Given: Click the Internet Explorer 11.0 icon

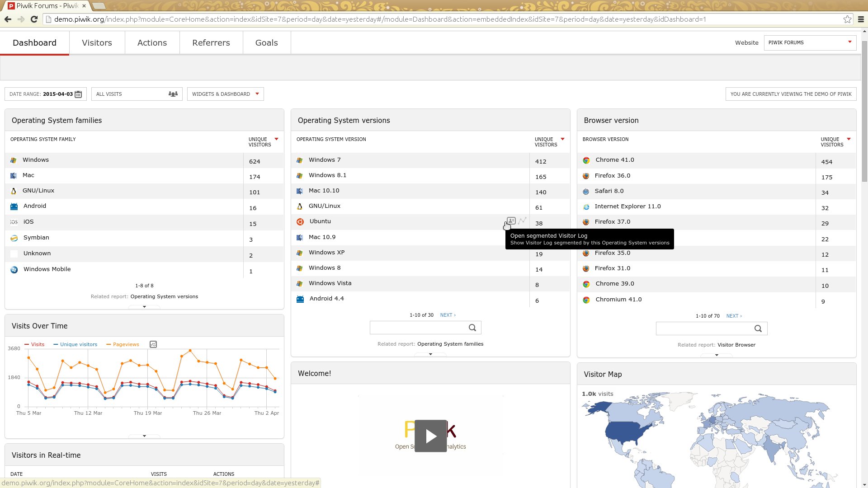Looking at the screenshot, I should (586, 207).
